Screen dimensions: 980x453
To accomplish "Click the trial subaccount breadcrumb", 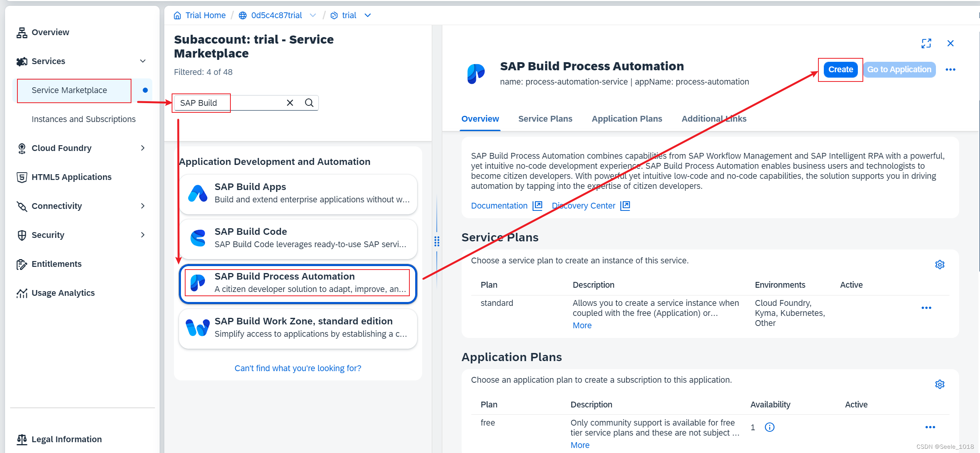I will point(349,15).
